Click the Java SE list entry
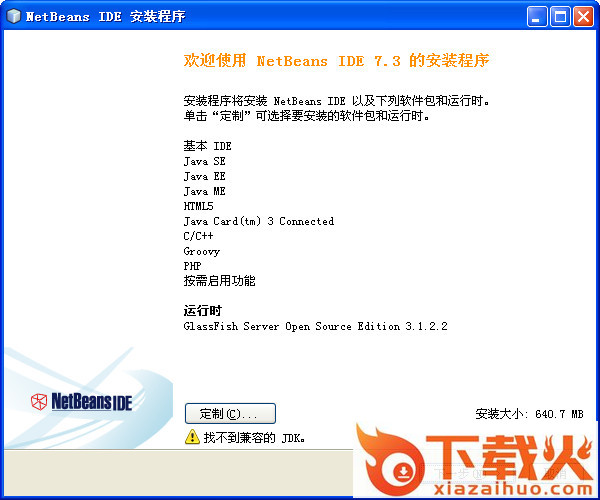Viewport: 600px width, 500px height. click(x=204, y=161)
